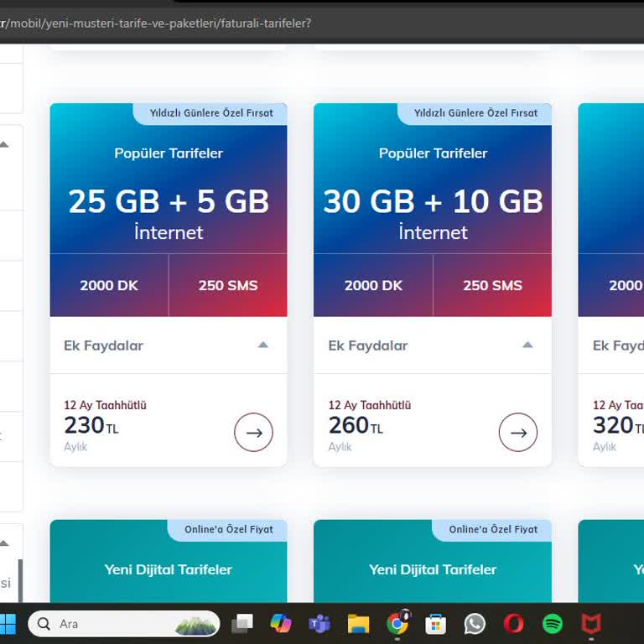Launch Opera browser from the taskbar
This screenshot has width=644, height=644.
(513, 624)
